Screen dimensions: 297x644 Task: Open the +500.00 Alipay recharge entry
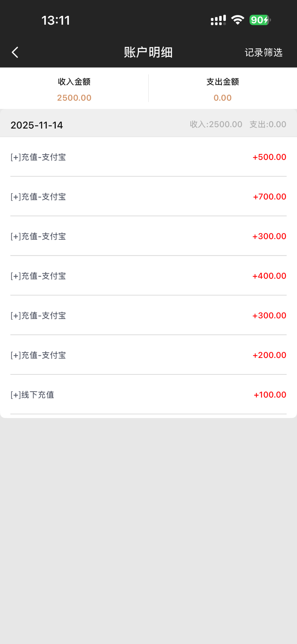(x=148, y=157)
